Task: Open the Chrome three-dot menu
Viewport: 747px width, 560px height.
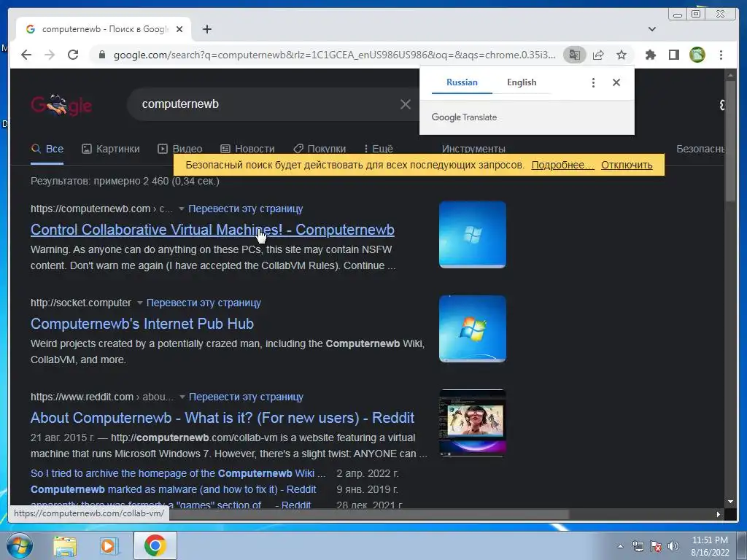Action: click(x=721, y=55)
